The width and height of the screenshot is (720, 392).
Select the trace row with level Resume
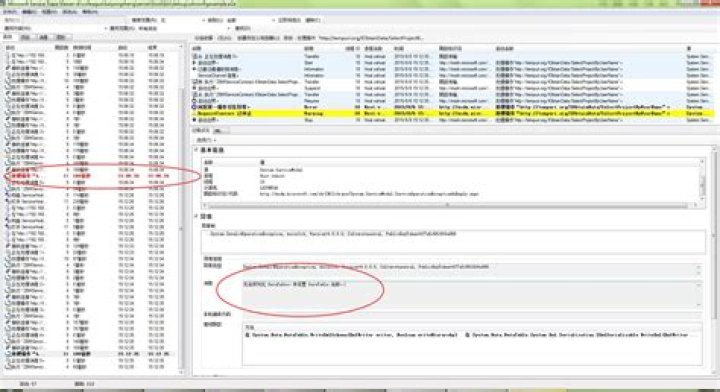tap(452, 101)
